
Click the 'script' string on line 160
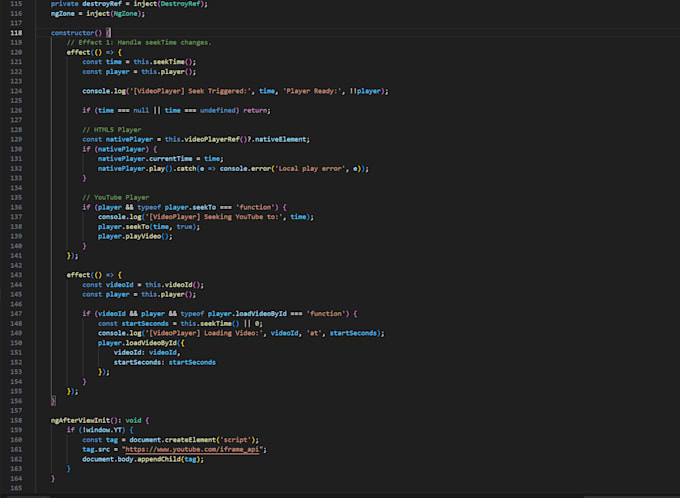pos(235,440)
